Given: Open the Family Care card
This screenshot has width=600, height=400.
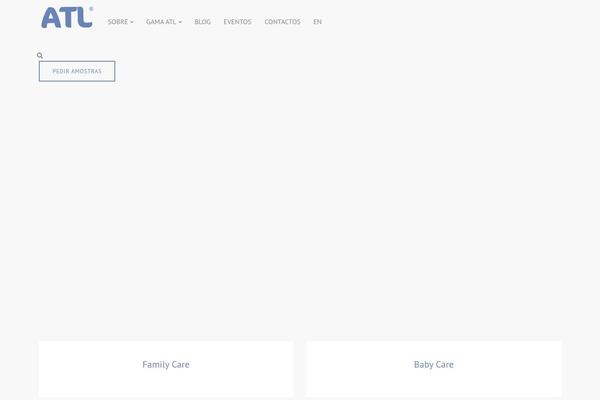Looking at the screenshot, I should tap(166, 369).
